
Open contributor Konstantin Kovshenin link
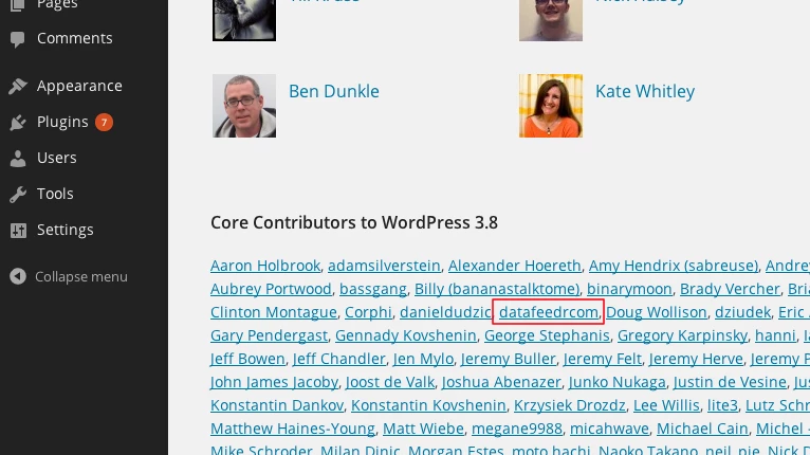[x=428, y=405]
